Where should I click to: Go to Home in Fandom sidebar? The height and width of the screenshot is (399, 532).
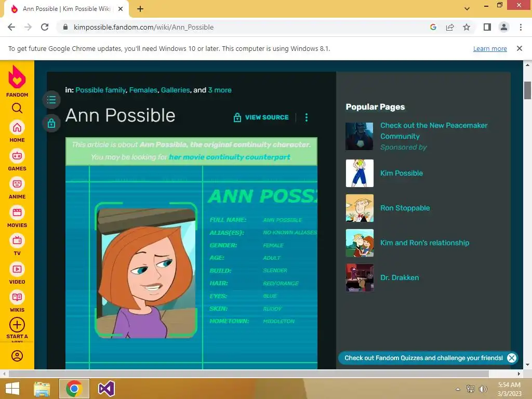click(x=17, y=128)
